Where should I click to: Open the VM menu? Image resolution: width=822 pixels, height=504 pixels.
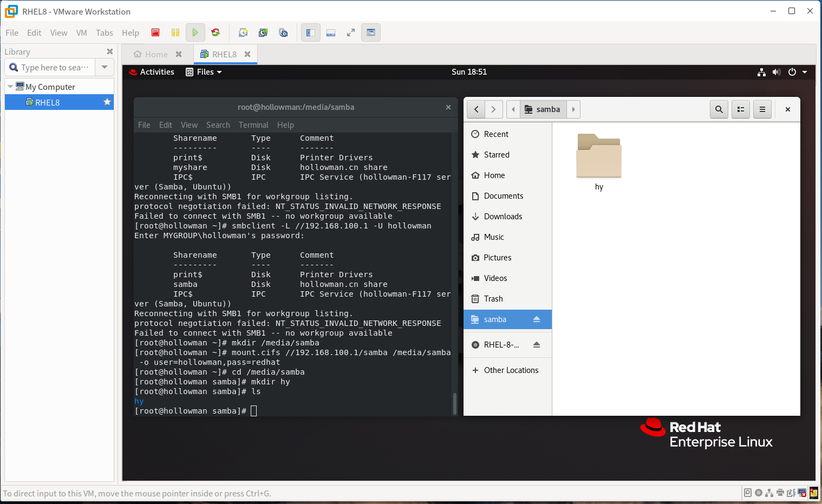(81, 32)
